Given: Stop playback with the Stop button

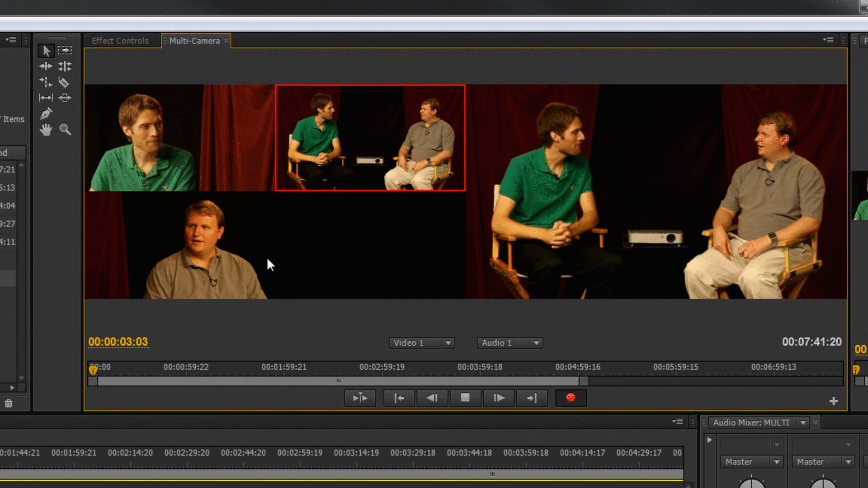Looking at the screenshot, I should click(x=465, y=398).
